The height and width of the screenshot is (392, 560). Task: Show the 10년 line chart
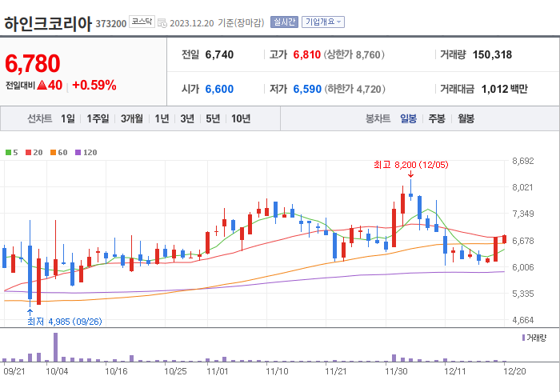point(241,118)
